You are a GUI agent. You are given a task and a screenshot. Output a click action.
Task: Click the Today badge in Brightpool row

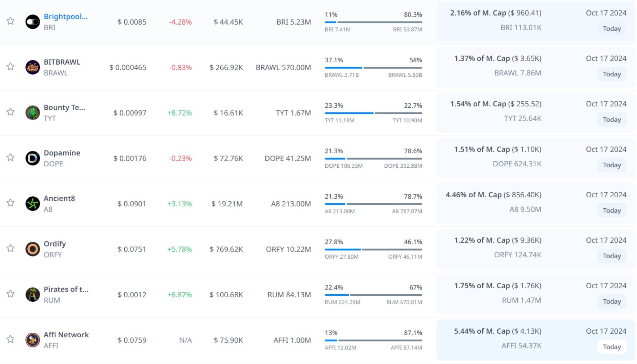[612, 29]
